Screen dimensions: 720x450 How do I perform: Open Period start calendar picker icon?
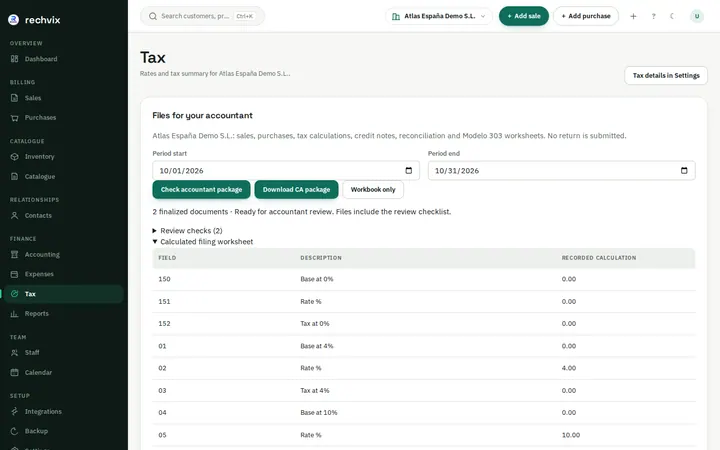click(409, 170)
